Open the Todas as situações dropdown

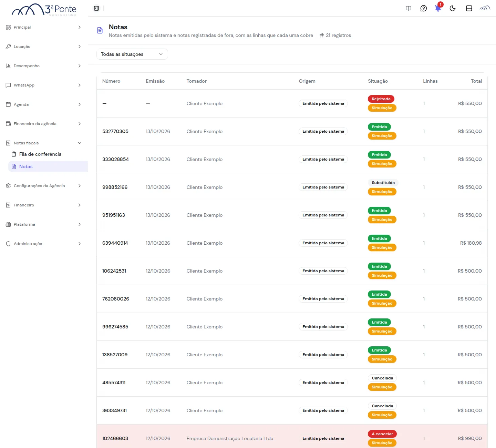tap(132, 54)
